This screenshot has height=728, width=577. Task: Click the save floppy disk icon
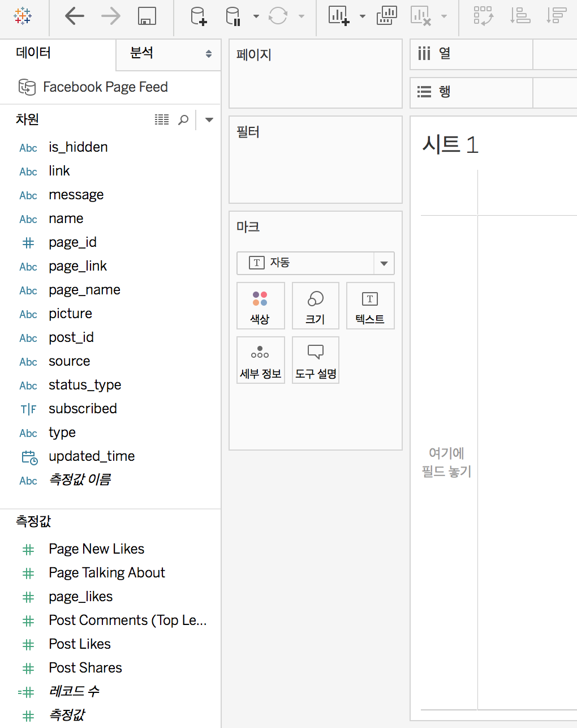click(147, 16)
